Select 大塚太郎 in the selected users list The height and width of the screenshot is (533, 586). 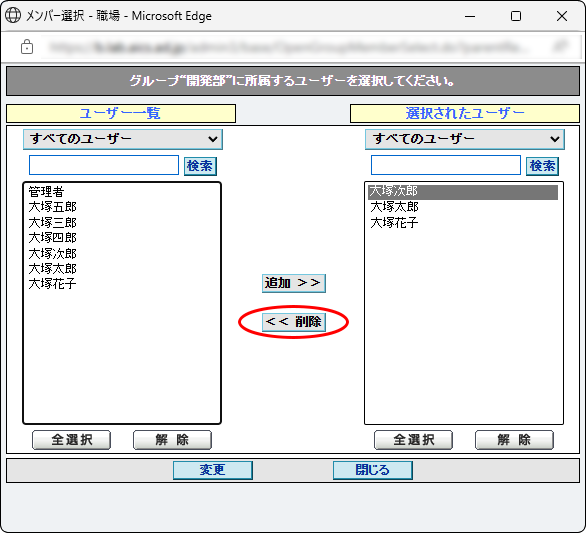coord(394,207)
